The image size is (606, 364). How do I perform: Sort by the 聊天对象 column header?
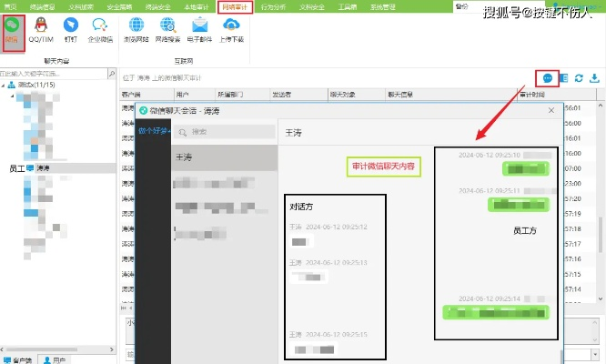[357, 95]
